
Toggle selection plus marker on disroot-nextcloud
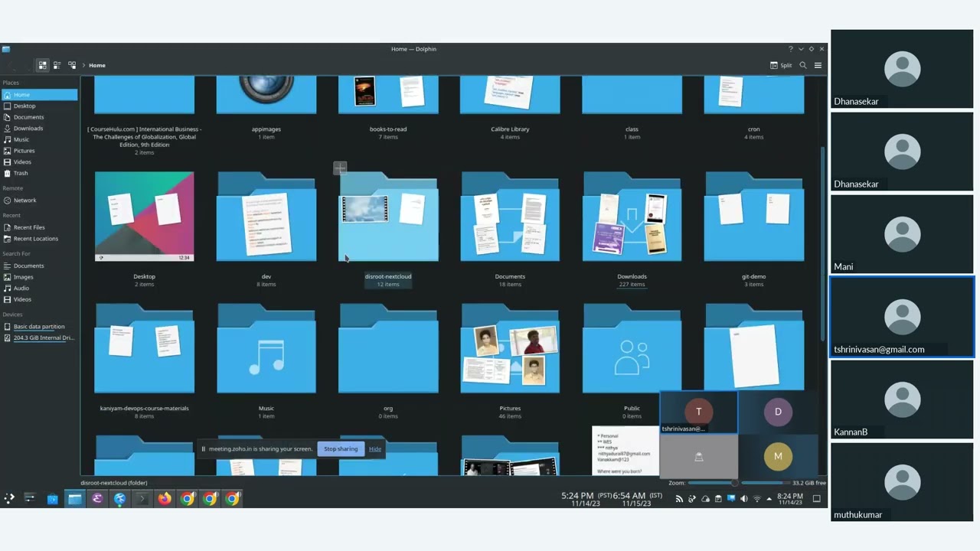340,168
